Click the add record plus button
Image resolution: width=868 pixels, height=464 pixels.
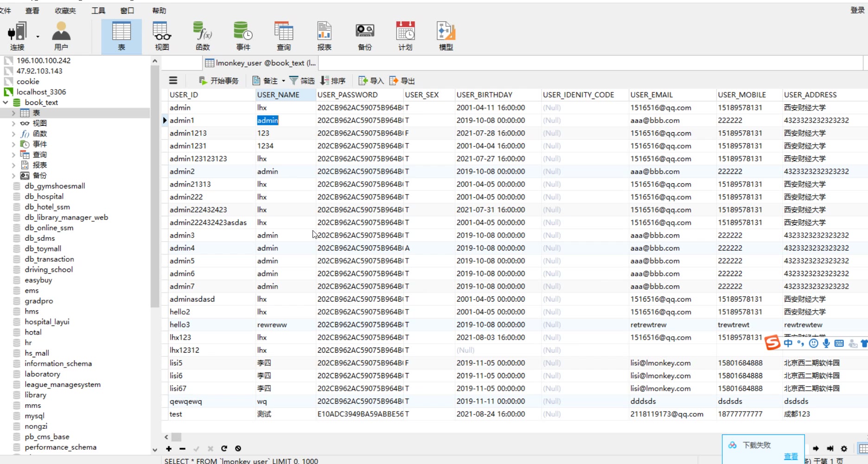pos(169,449)
